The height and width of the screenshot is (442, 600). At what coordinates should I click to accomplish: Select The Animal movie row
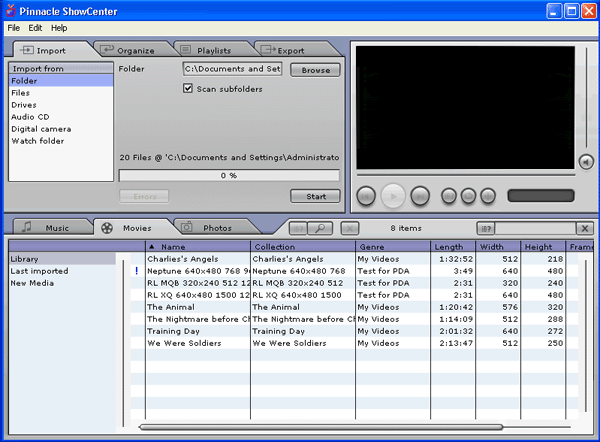tap(354, 307)
